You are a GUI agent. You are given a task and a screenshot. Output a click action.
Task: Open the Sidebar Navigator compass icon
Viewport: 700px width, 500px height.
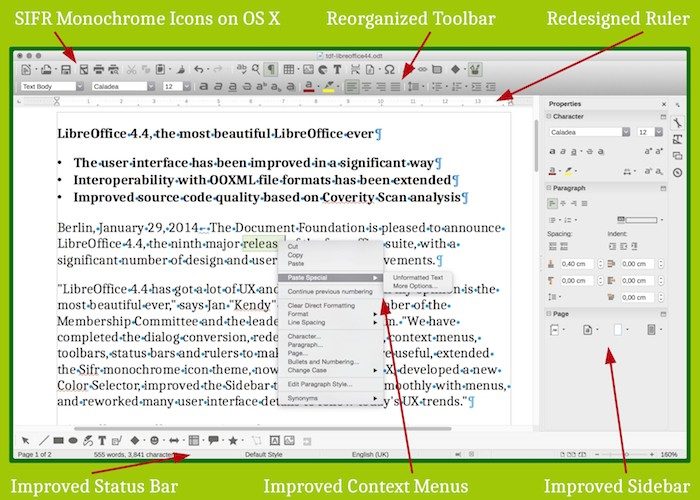[x=678, y=173]
